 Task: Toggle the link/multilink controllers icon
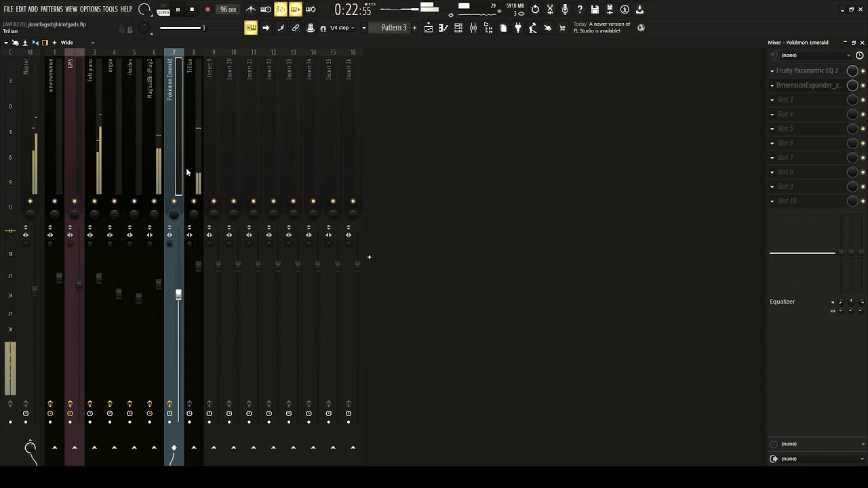click(296, 28)
